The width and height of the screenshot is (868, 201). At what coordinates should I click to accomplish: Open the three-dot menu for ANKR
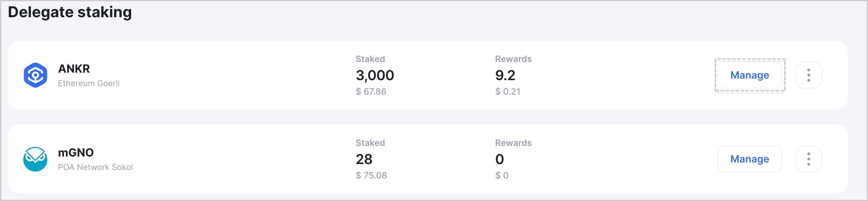(x=808, y=75)
